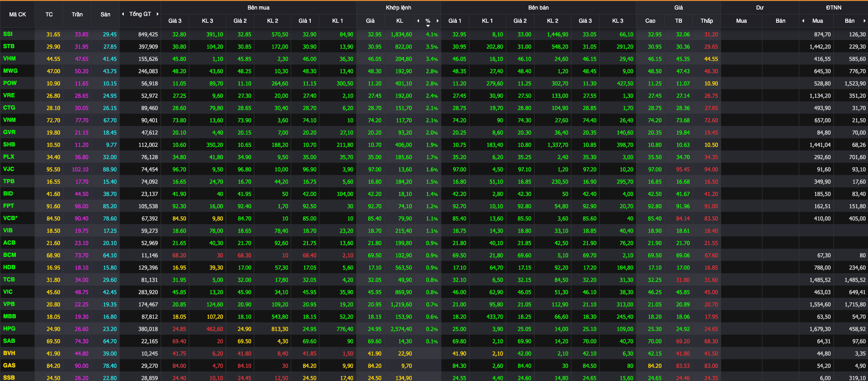
Task: Click the right arrow after Tổng GT
Action: click(157, 14)
